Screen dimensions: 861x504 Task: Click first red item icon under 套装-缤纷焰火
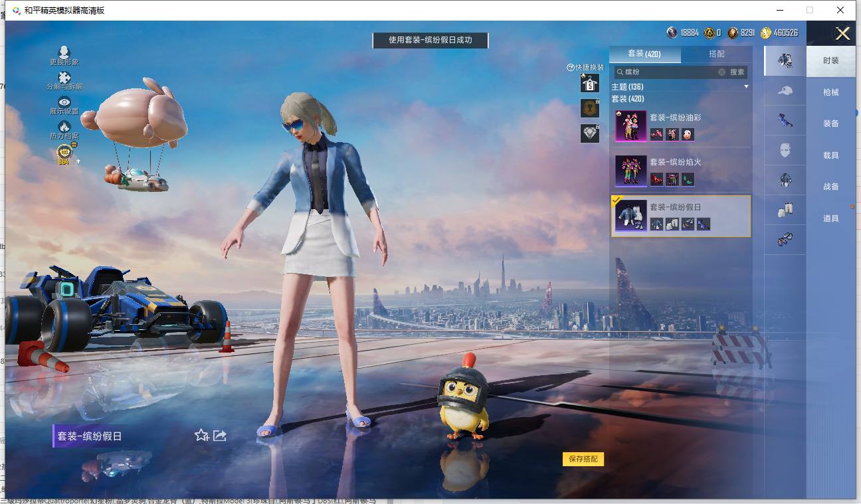(x=656, y=179)
